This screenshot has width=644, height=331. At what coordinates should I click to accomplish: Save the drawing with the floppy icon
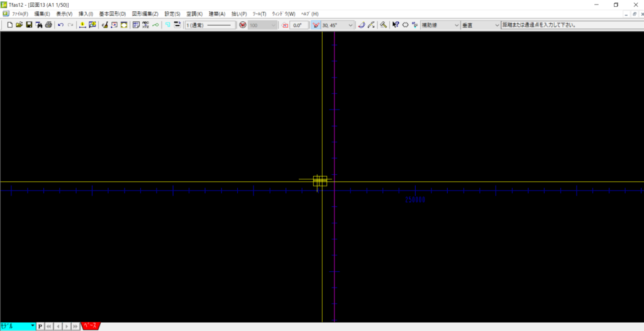(x=29, y=25)
